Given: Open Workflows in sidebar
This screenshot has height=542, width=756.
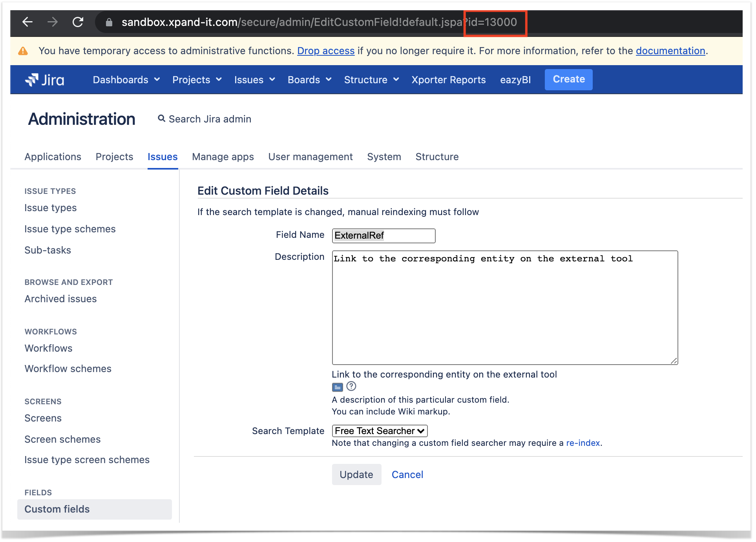Looking at the screenshot, I should tap(49, 349).
